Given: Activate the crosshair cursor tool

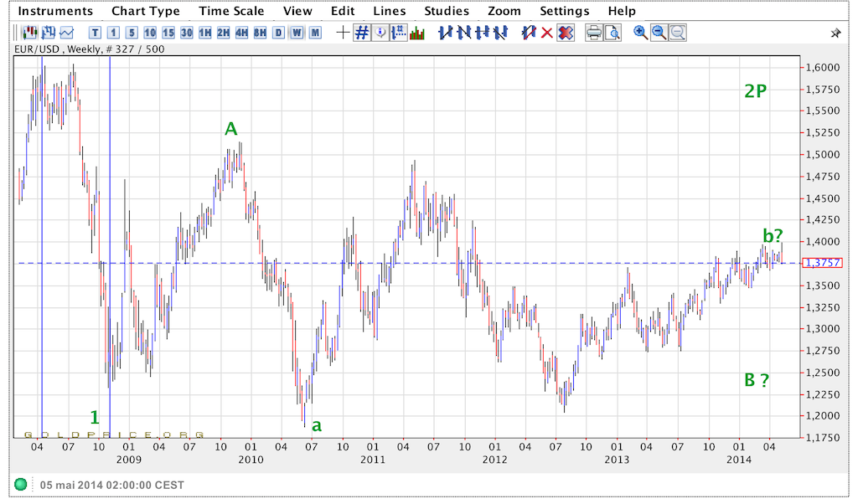Looking at the screenshot, I should (343, 33).
